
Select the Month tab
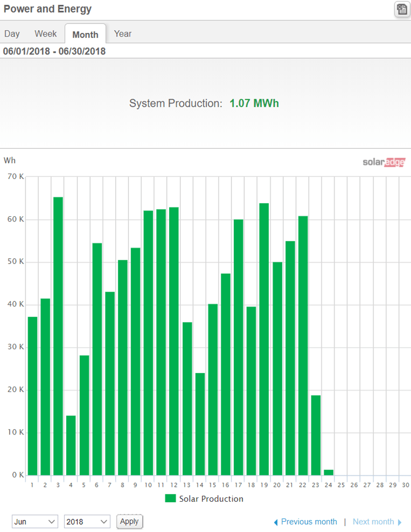pos(85,34)
